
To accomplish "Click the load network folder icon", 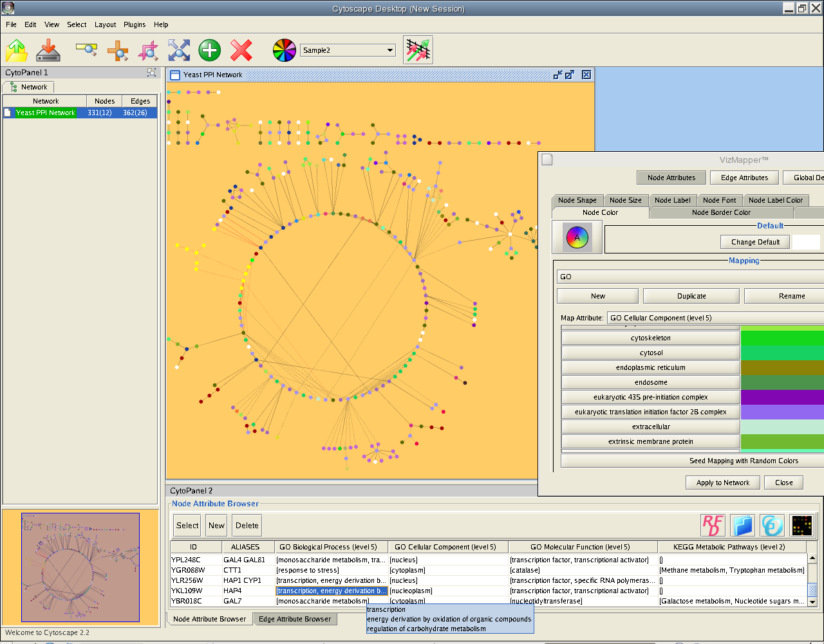I will tap(17, 50).
